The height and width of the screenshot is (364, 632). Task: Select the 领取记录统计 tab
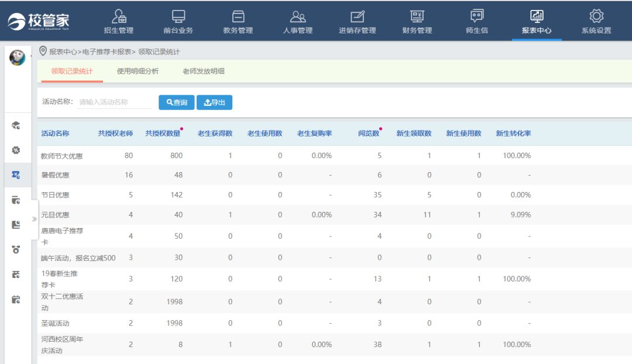point(72,71)
